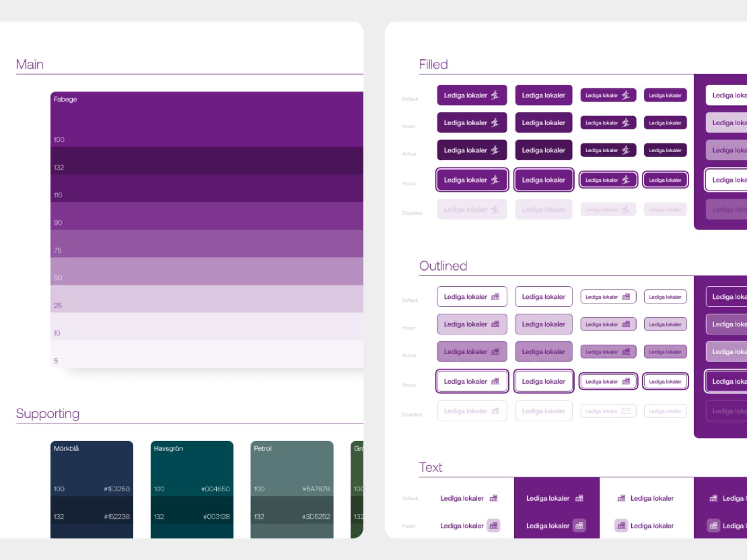Click the Supporting section heading
747x560 pixels.
pos(48,414)
